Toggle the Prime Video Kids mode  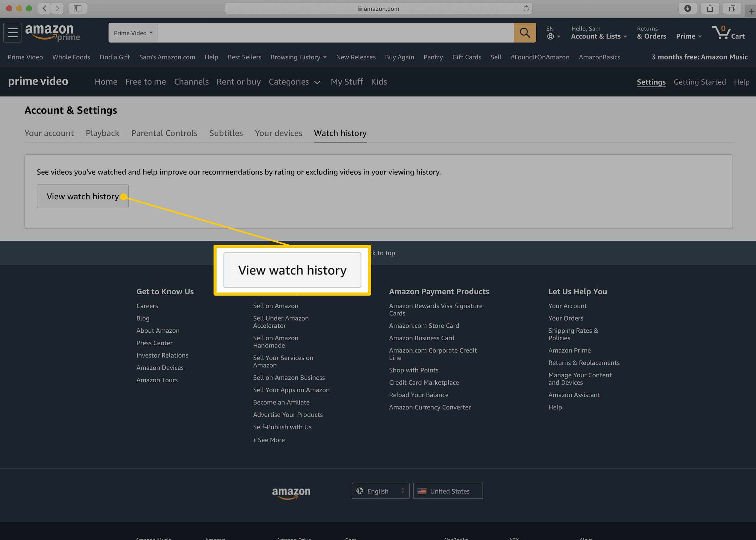click(379, 81)
